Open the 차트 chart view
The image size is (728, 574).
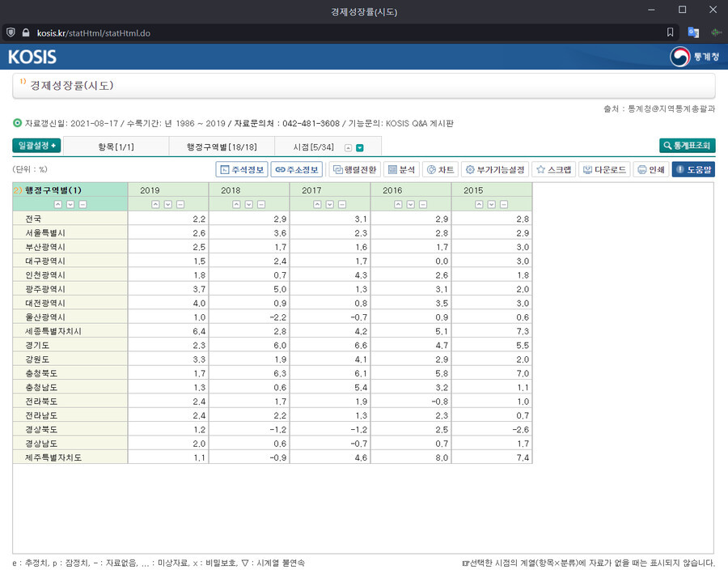click(441, 170)
